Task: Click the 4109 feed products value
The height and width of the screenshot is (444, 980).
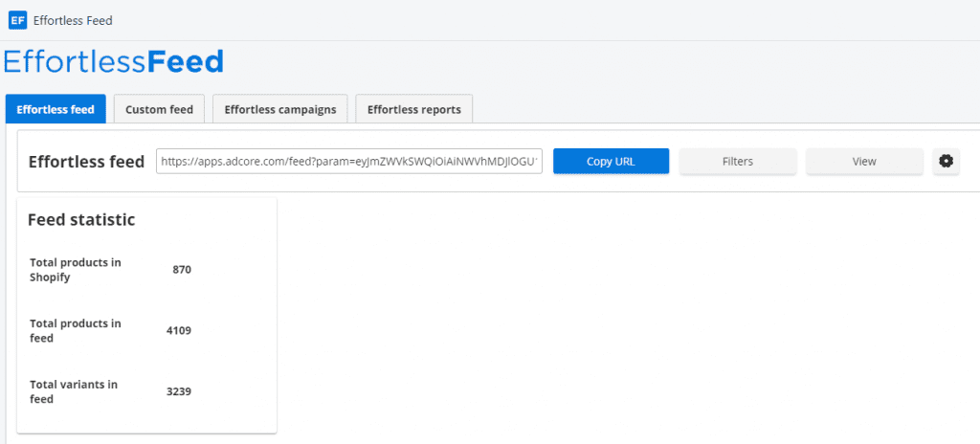Action: point(179,331)
